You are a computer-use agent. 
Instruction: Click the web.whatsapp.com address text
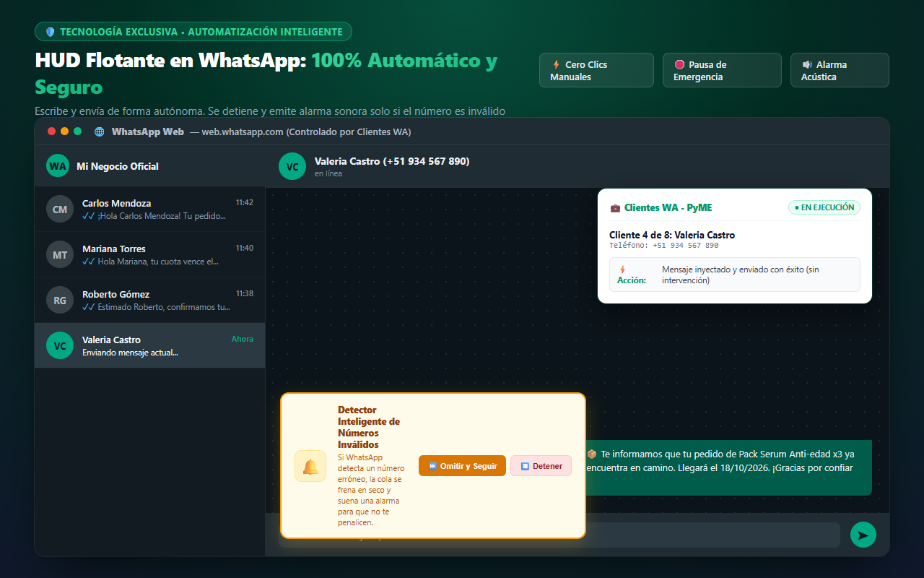pos(243,132)
